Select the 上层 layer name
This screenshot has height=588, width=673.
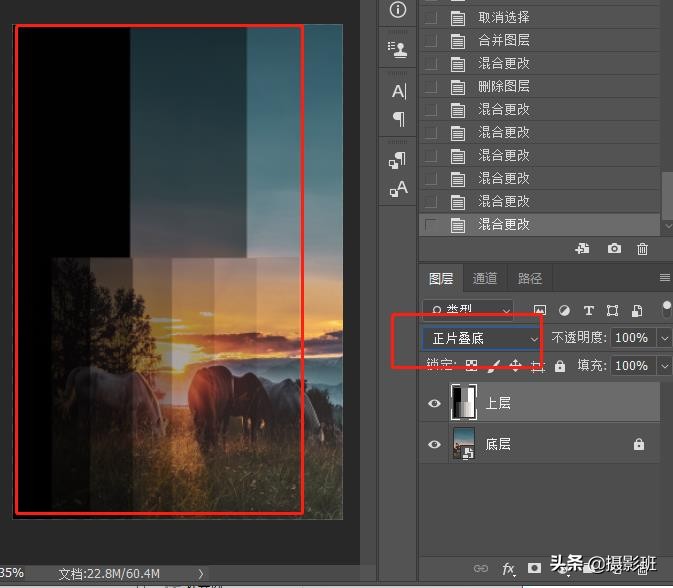point(498,403)
